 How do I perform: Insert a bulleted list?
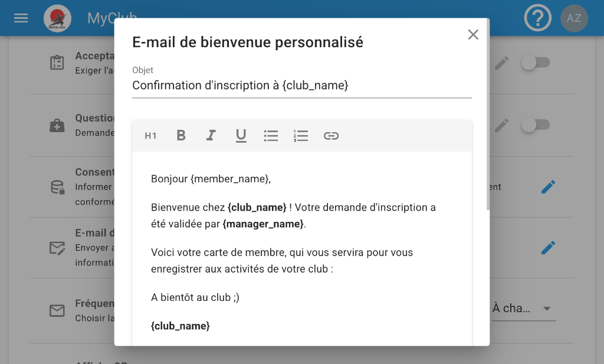tap(271, 136)
